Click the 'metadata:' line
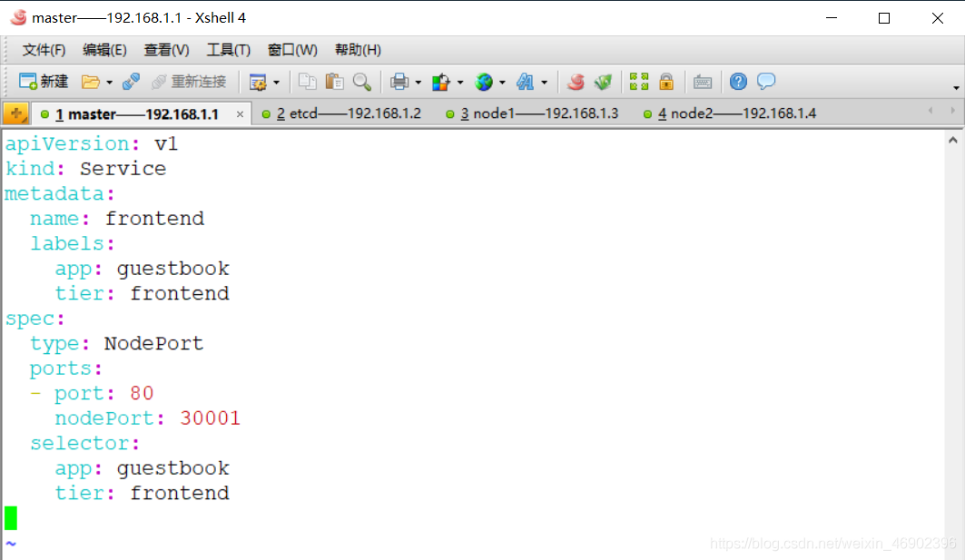The width and height of the screenshot is (965, 560). point(60,194)
